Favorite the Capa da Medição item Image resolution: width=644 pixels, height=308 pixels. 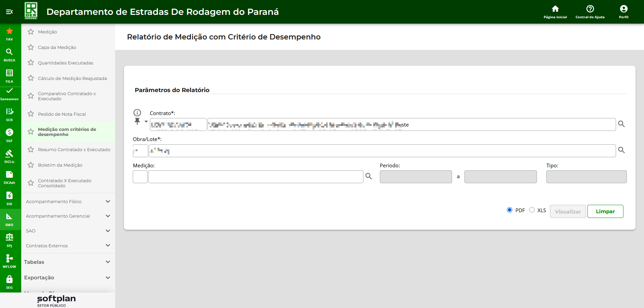(x=31, y=47)
